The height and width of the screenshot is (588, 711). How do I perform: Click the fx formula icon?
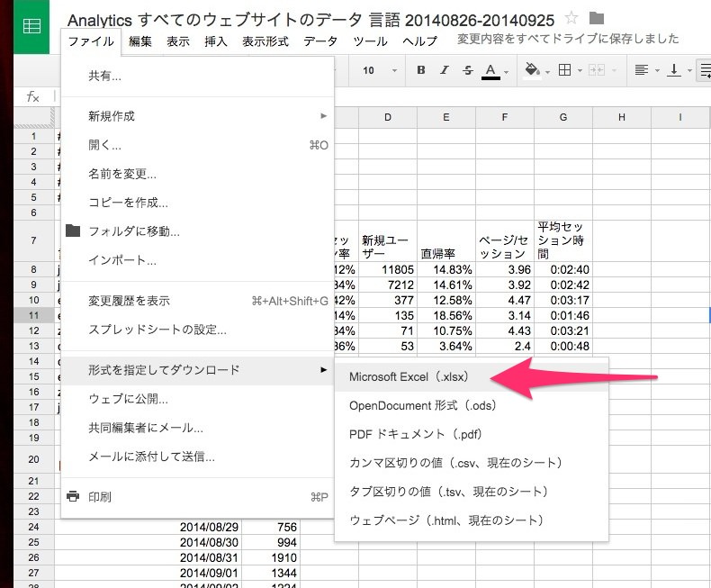pyautogui.click(x=32, y=96)
